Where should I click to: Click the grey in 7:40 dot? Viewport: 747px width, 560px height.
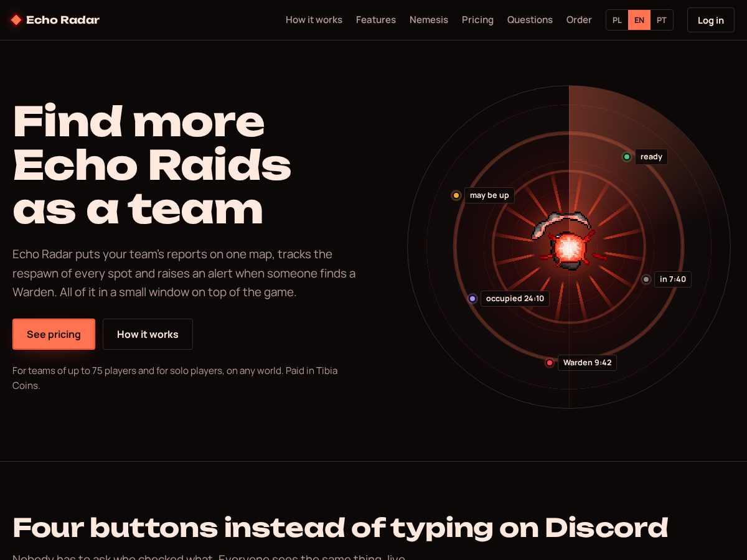point(646,279)
